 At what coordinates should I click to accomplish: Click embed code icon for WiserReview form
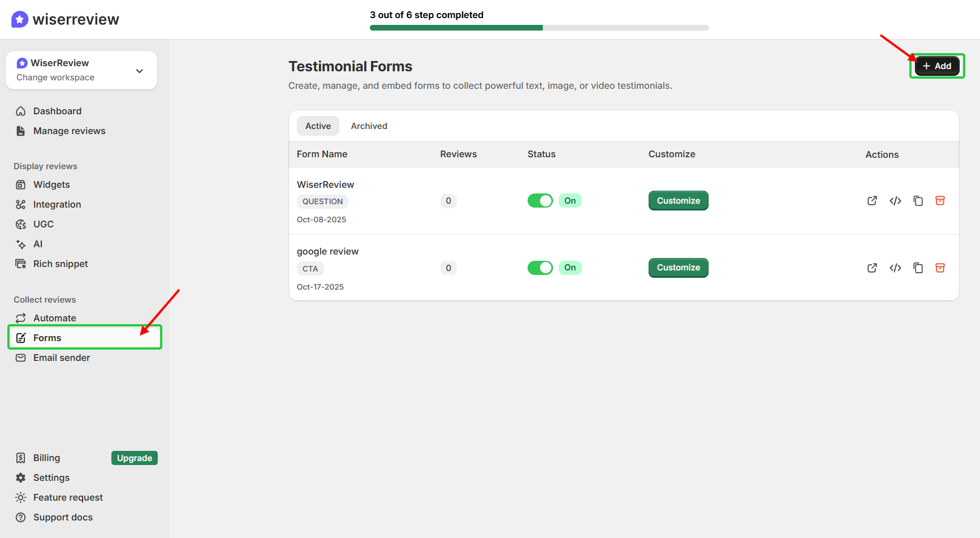895,201
